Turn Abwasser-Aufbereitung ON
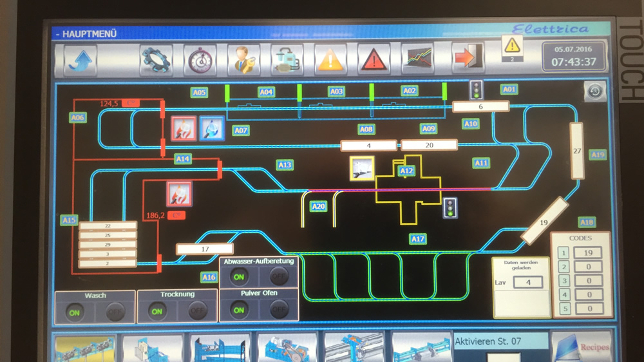Viewport: 644px width, 362px height. (x=239, y=277)
